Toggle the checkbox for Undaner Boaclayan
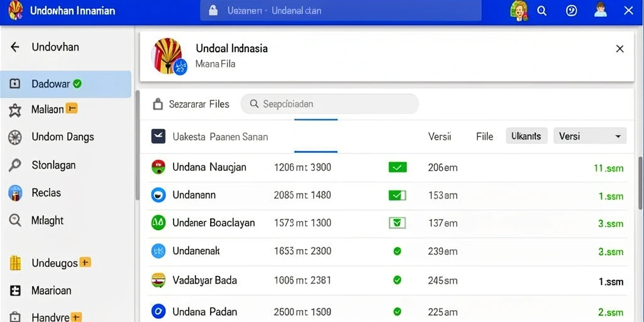This screenshot has height=322, width=644. point(397,223)
